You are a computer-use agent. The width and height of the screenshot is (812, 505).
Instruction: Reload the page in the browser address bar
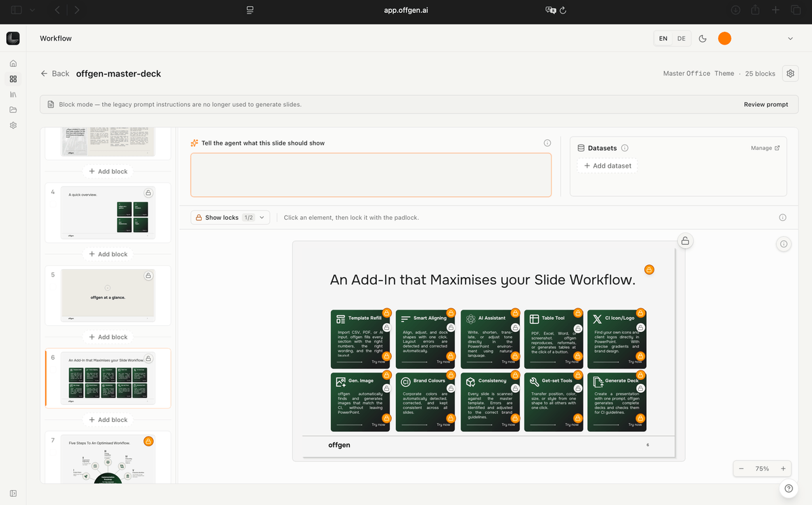click(563, 10)
